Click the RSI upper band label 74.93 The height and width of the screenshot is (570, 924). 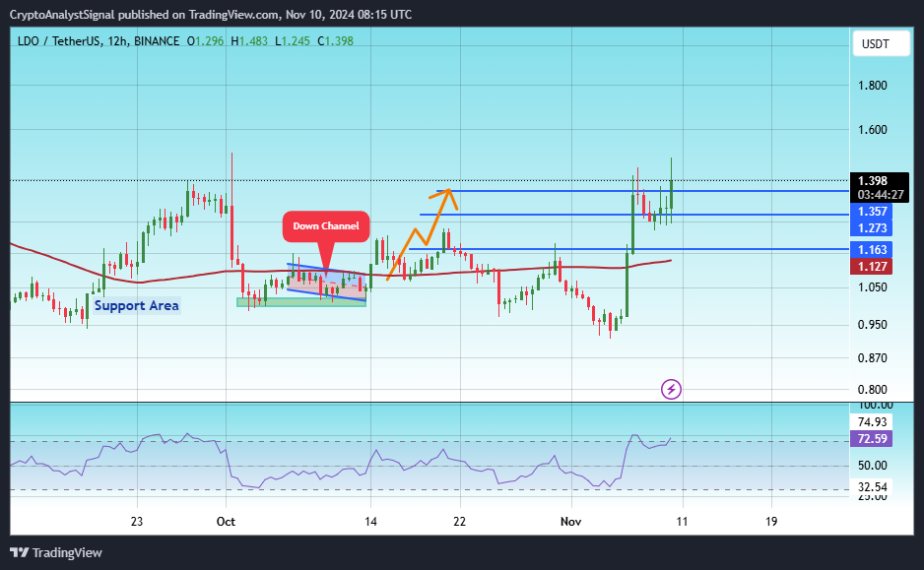pos(872,421)
